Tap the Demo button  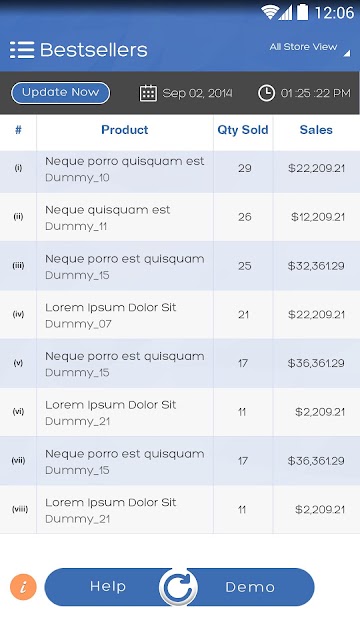(250, 587)
